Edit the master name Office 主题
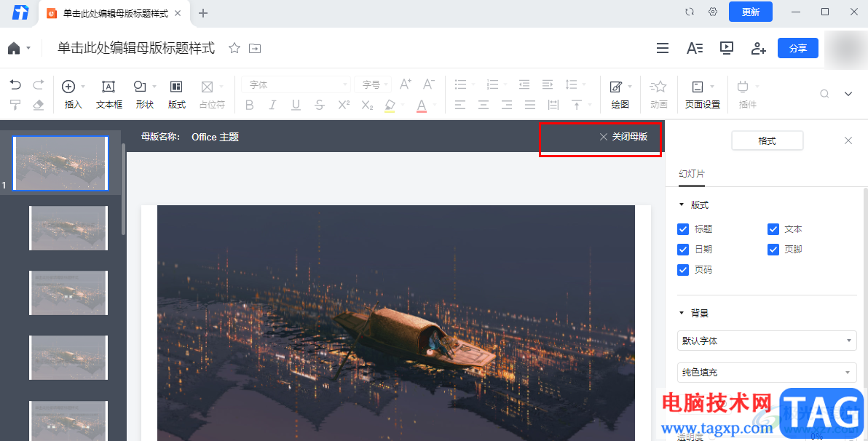This screenshot has height=441, width=868. coord(215,137)
